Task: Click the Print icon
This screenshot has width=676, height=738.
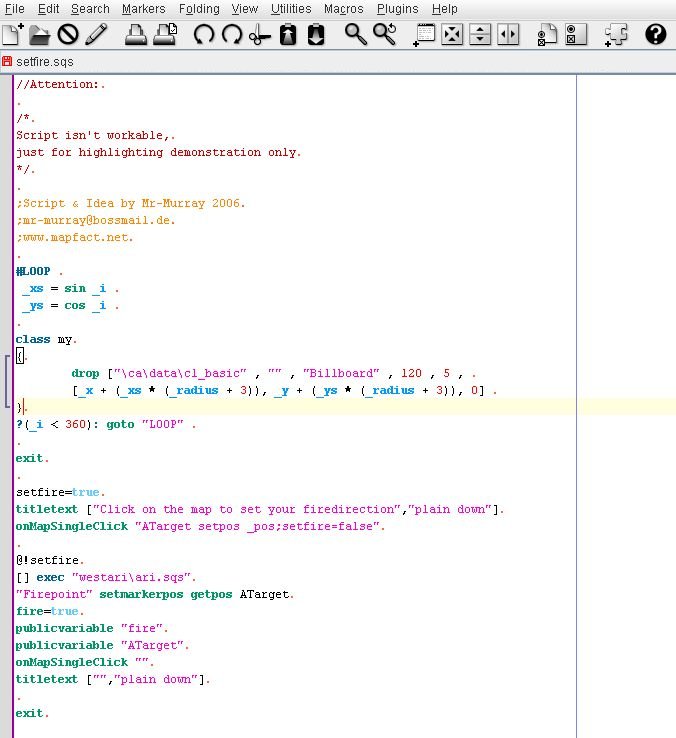Action: (136, 35)
